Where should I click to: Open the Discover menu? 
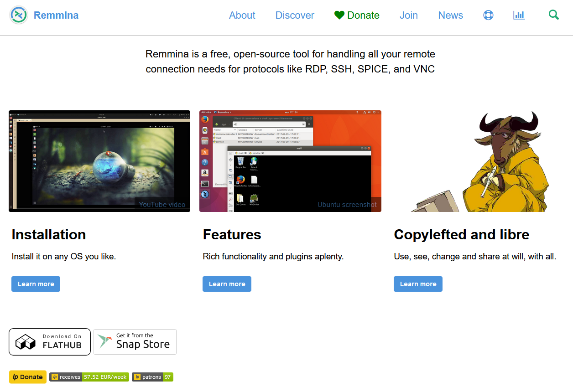coord(295,15)
